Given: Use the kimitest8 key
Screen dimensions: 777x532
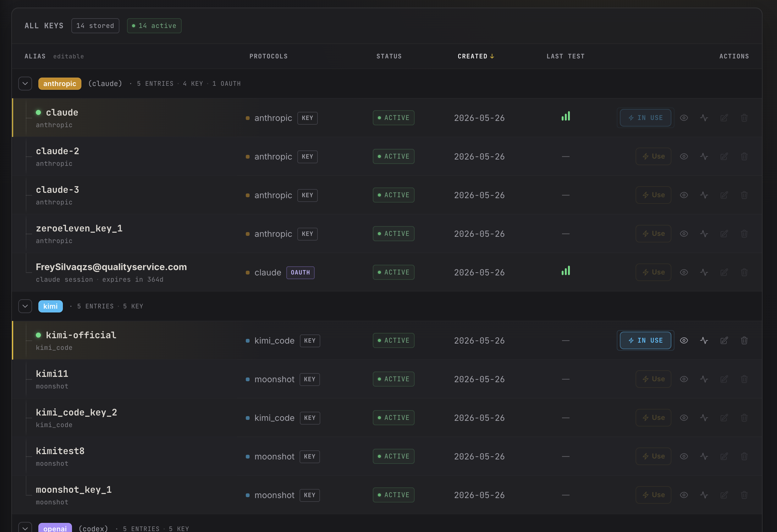Looking at the screenshot, I should tap(653, 456).
